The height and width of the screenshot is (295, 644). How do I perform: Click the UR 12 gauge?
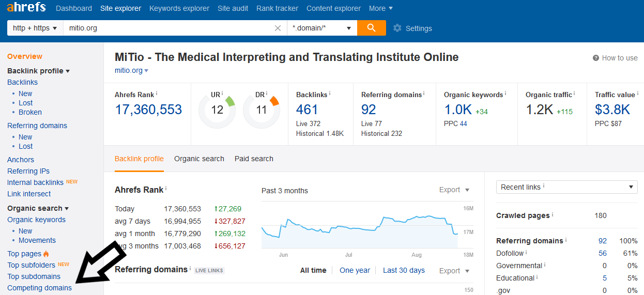point(217,110)
